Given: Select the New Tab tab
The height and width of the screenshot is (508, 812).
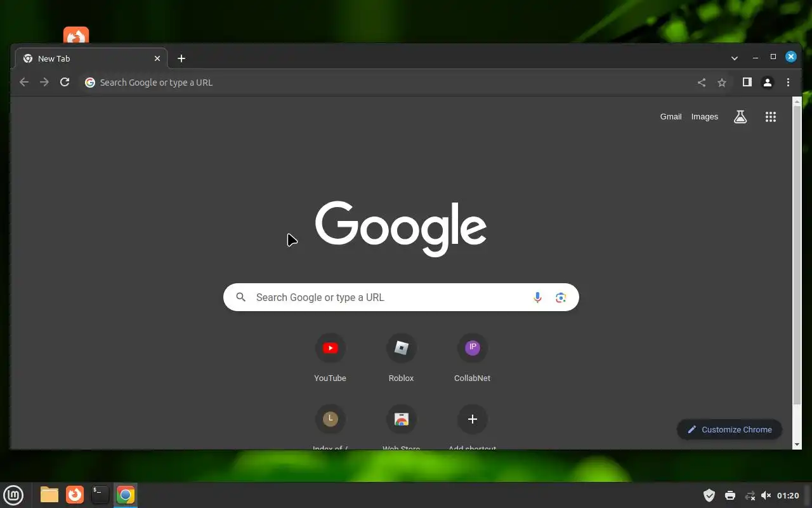Looking at the screenshot, I should [x=91, y=58].
